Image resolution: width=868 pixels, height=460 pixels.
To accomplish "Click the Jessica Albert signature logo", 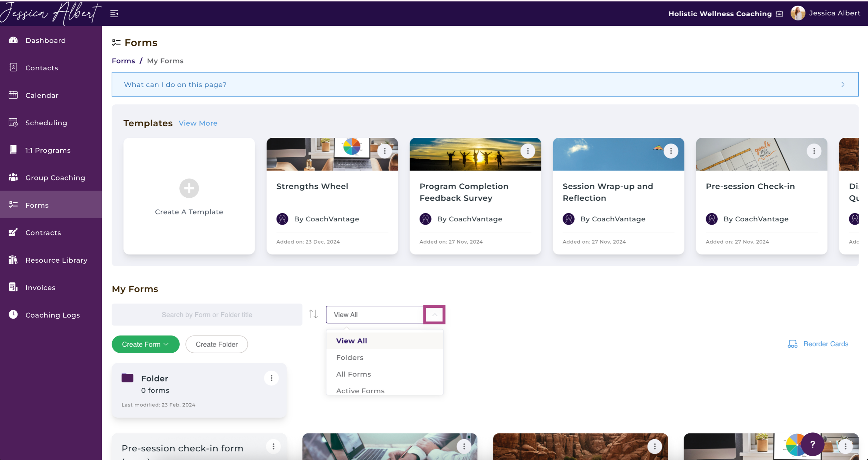I will [x=50, y=13].
